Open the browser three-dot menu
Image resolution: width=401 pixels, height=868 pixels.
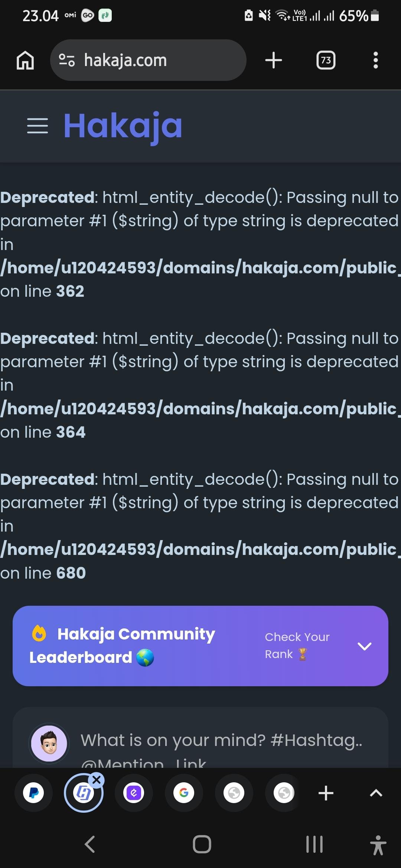point(376,60)
